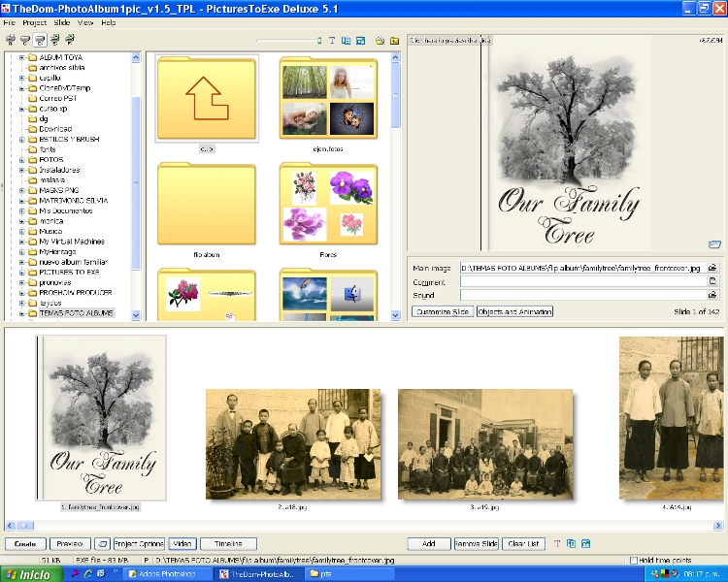Switch slide list to table view icon
The image size is (728, 582).
click(571, 543)
